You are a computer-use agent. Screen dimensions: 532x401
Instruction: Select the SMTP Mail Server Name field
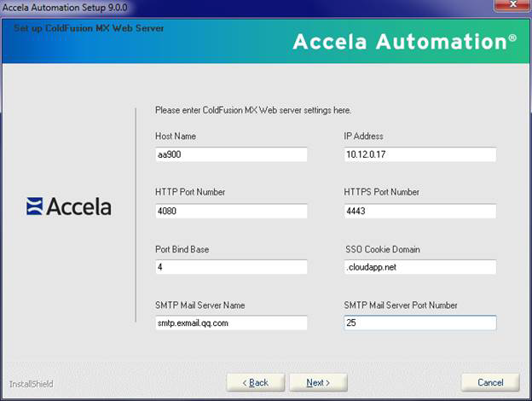point(230,323)
